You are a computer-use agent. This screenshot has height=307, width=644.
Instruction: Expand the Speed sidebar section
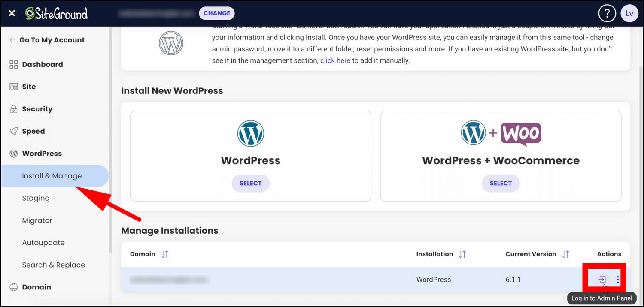tap(33, 131)
